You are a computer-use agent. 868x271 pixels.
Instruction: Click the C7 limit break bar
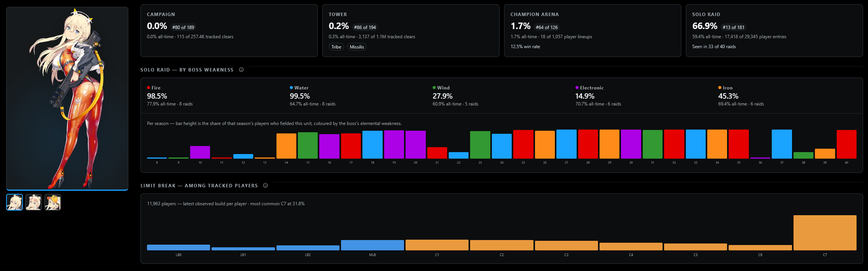tap(825, 233)
